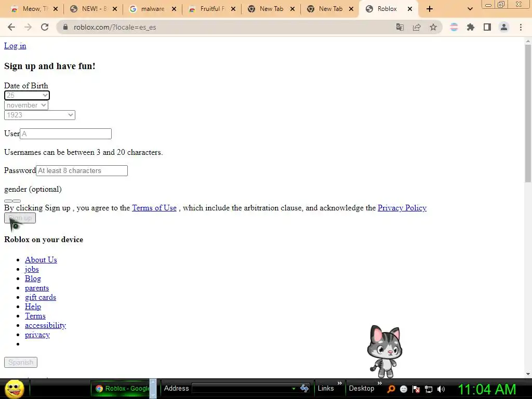Click into the Password field

(x=82, y=170)
